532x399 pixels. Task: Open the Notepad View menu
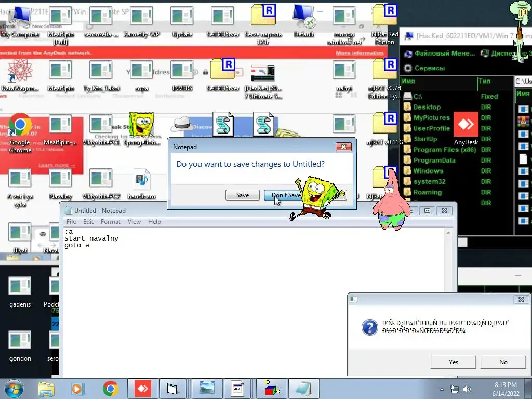tap(134, 221)
